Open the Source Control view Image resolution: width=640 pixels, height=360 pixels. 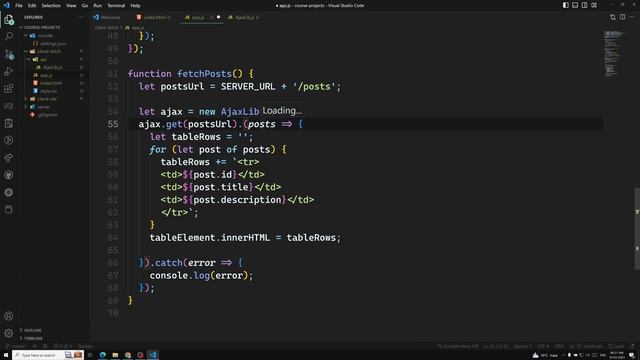[9, 54]
